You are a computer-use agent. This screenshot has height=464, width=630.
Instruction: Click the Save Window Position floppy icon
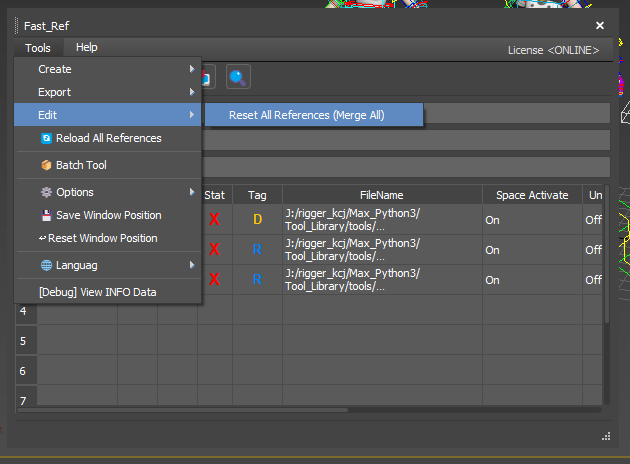point(46,215)
